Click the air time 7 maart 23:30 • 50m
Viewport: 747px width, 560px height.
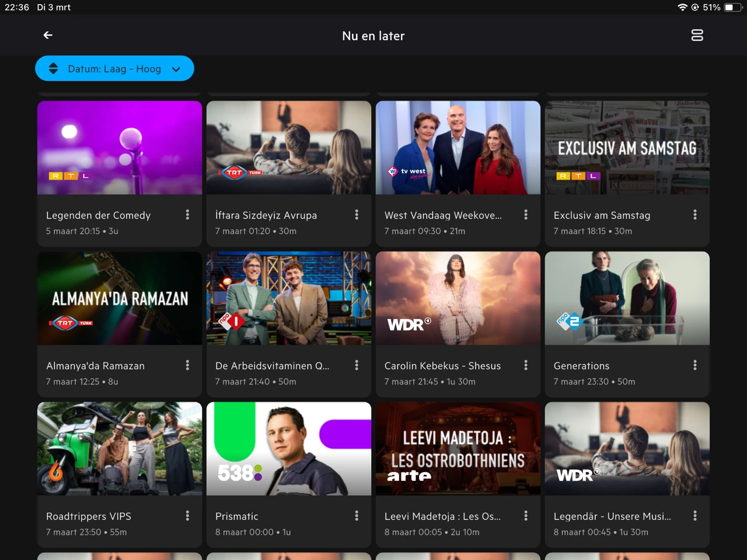(595, 381)
